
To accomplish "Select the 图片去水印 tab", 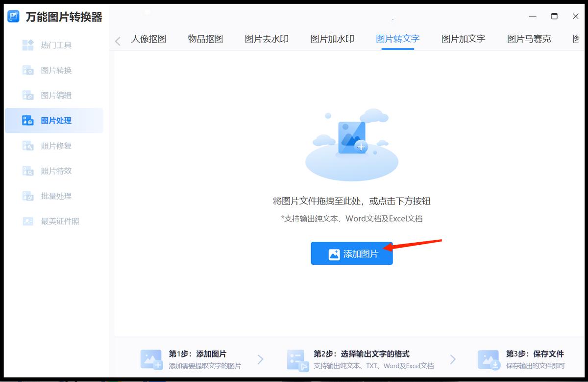I will [x=267, y=39].
